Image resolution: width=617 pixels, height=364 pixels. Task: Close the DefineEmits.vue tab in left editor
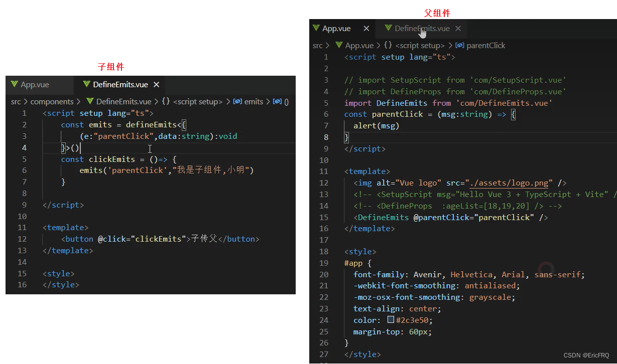click(156, 85)
